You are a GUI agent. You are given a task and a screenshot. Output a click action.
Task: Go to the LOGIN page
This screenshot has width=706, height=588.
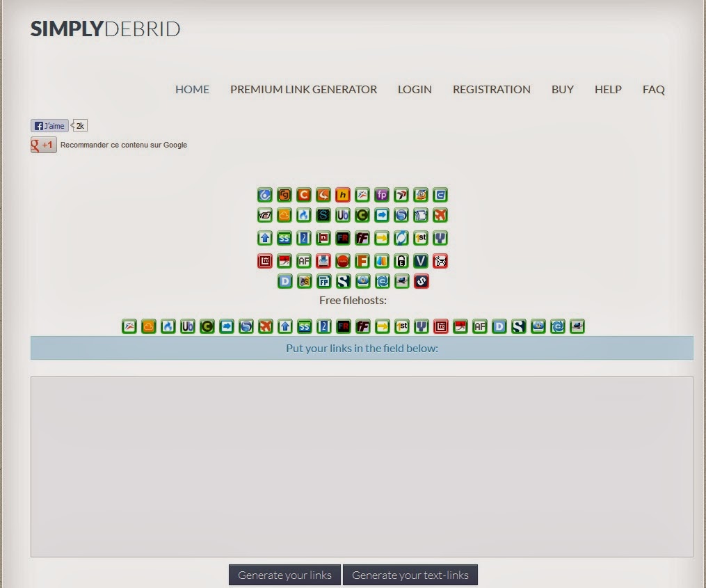[415, 89]
